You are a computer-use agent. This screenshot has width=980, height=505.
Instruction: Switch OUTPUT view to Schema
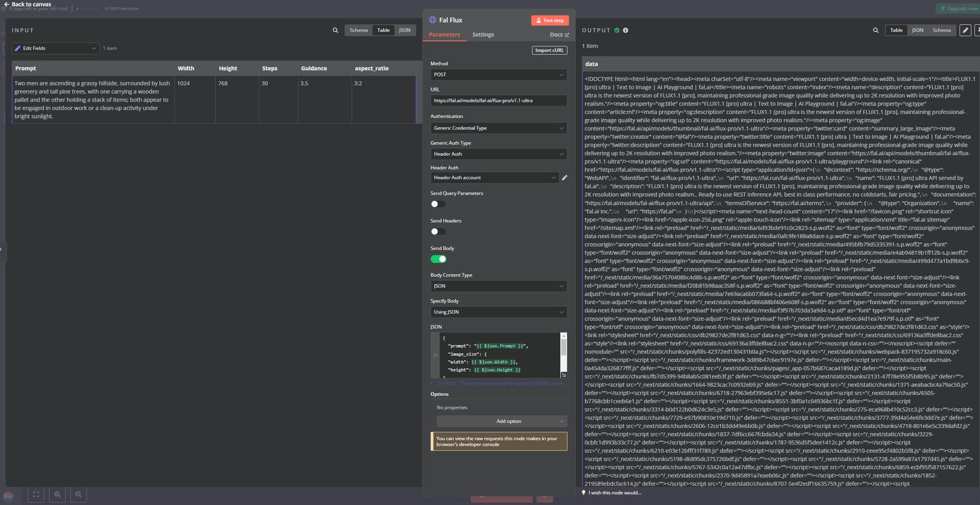click(x=942, y=30)
